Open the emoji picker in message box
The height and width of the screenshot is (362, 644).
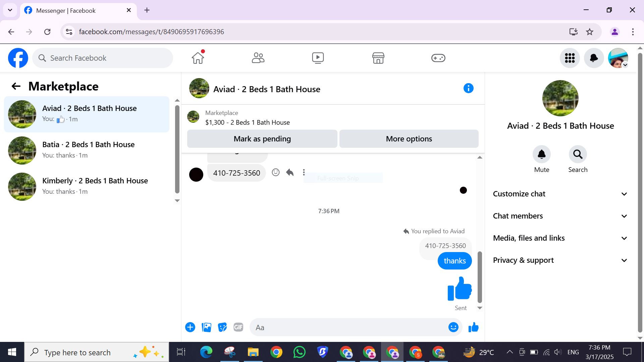(453, 327)
